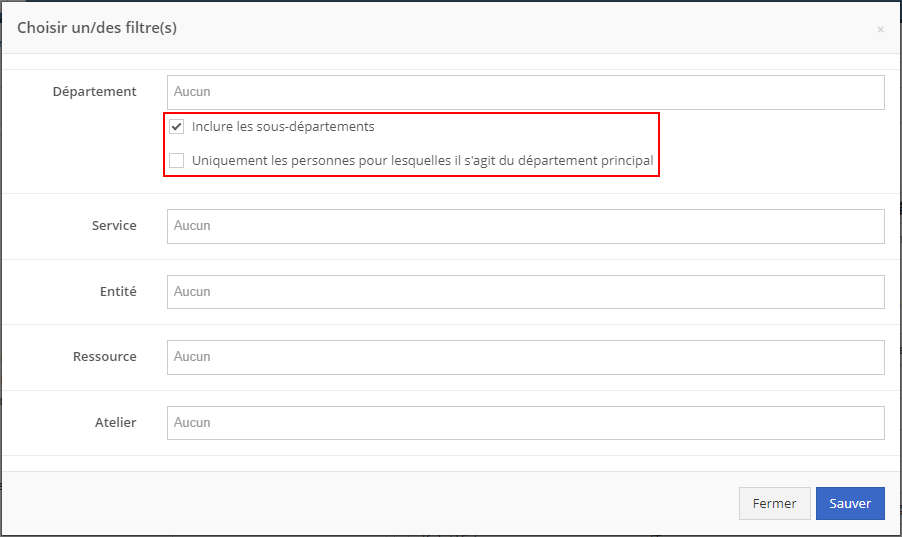This screenshot has width=902, height=537.
Task: Close the filter dialog with the X
Action: pyautogui.click(x=880, y=30)
